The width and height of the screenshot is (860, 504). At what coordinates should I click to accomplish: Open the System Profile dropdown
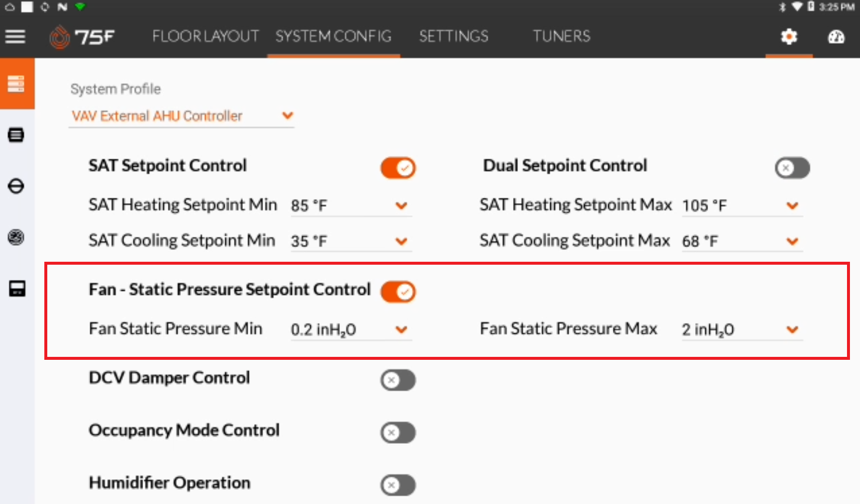tap(288, 116)
